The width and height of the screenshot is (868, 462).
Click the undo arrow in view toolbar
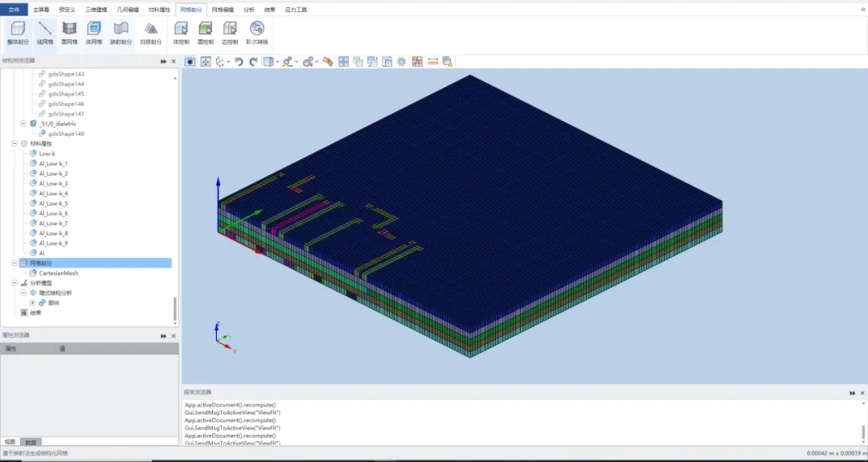239,62
